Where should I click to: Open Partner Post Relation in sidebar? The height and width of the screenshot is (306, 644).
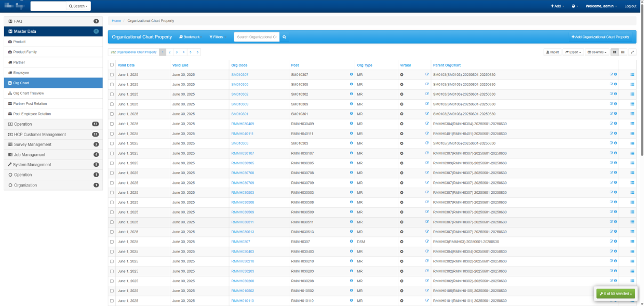coord(53,103)
